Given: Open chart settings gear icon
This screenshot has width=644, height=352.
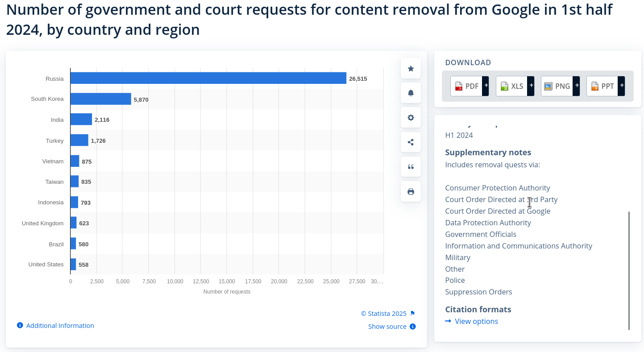Looking at the screenshot, I should tap(411, 118).
